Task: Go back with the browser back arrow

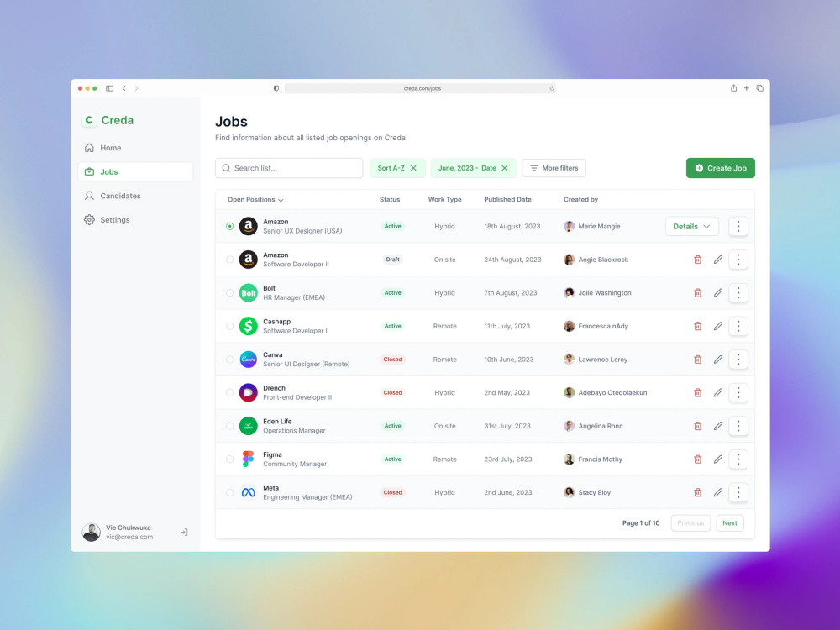Action: tap(123, 88)
